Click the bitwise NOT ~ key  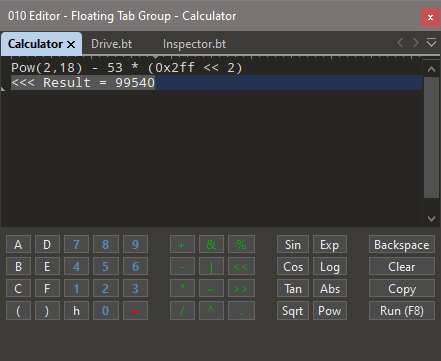tap(211, 288)
